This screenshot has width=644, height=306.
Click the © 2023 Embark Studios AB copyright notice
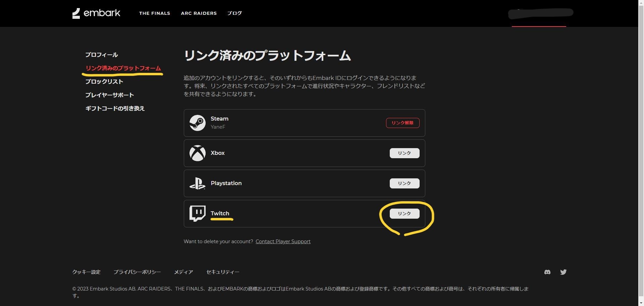pyautogui.click(x=301, y=292)
